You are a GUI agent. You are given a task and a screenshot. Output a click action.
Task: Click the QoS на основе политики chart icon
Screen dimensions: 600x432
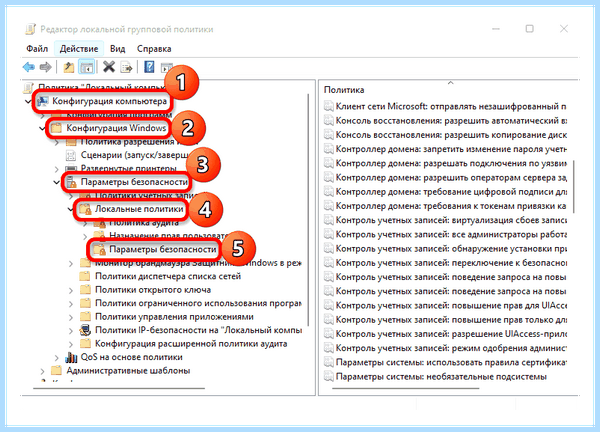(x=71, y=357)
